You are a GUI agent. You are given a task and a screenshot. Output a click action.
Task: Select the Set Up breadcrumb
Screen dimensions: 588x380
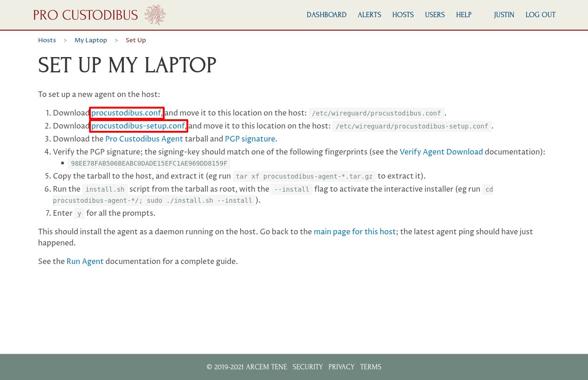coord(136,40)
